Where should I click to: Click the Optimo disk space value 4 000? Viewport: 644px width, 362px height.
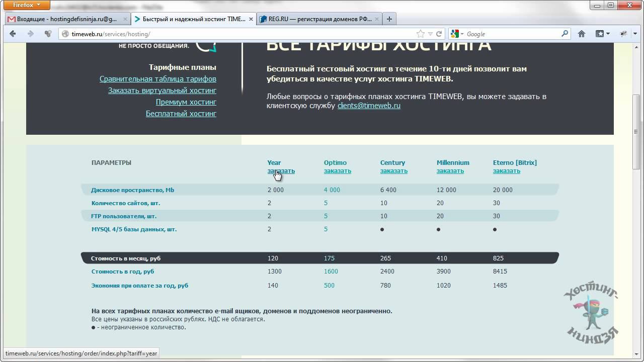tap(332, 190)
